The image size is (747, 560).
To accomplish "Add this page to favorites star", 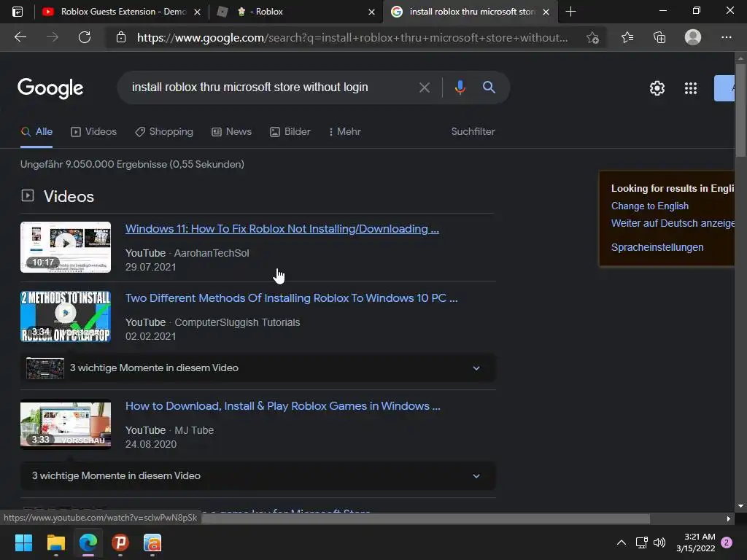I will coord(592,37).
